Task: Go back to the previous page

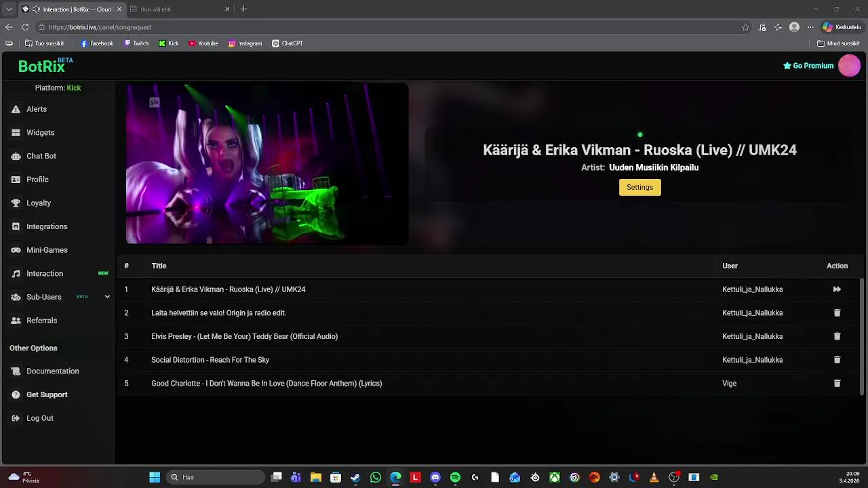Action: pos(9,27)
